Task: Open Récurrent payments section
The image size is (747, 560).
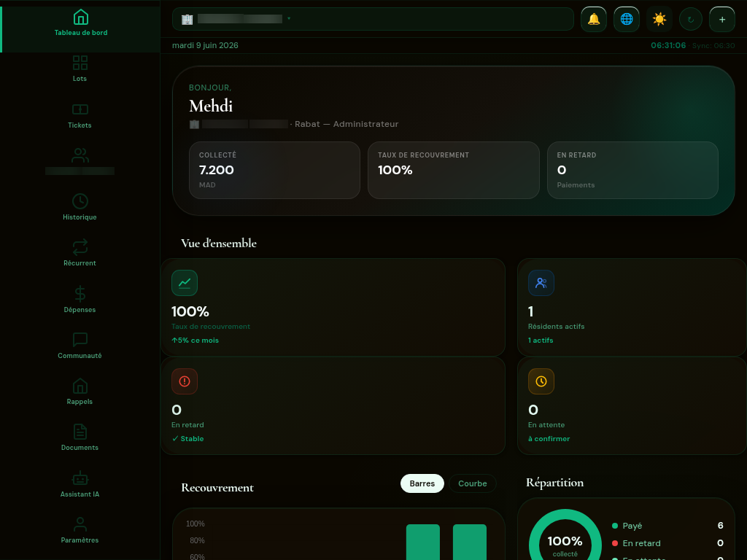Action: 80,253
